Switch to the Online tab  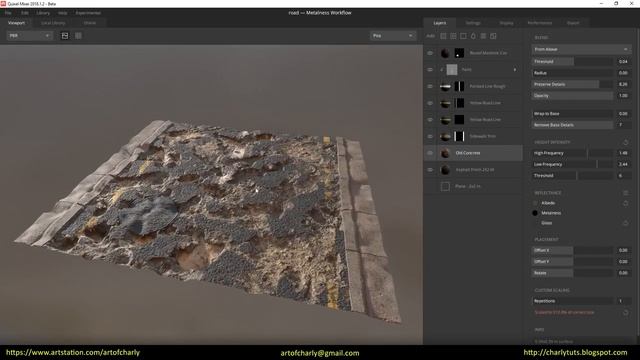[90, 23]
